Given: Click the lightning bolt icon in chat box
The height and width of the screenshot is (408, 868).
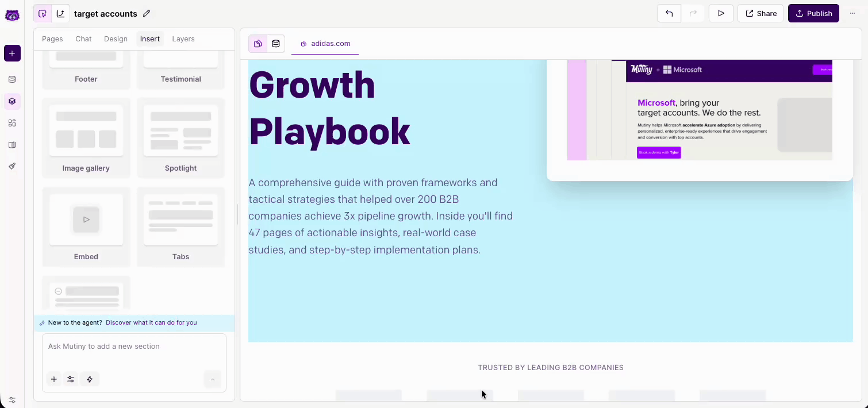Looking at the screenshot, I should click(90, 379).
